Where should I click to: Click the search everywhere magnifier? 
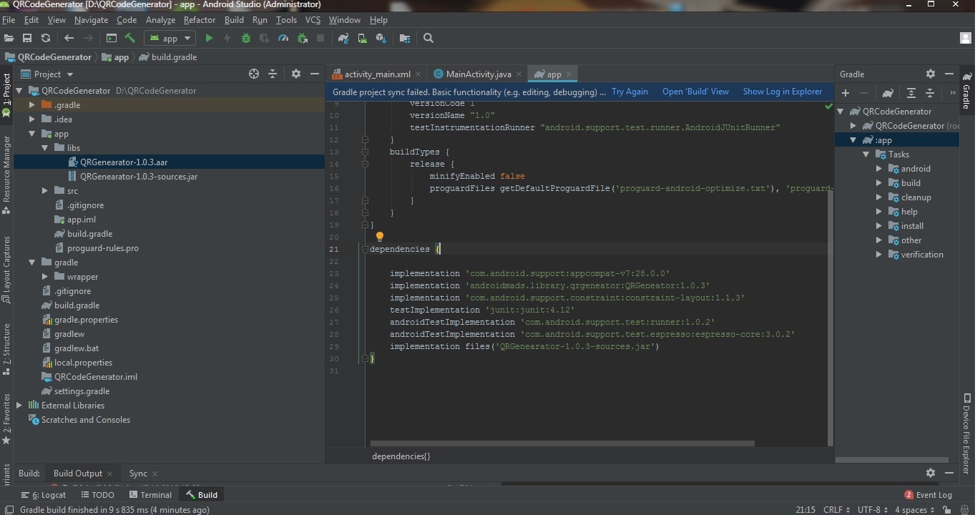[428, 38]
